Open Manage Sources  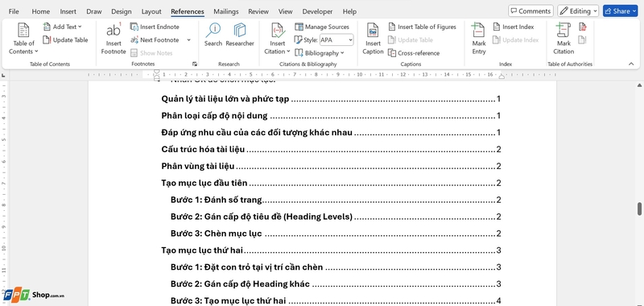pyautogui.click(x=322, y=27)
